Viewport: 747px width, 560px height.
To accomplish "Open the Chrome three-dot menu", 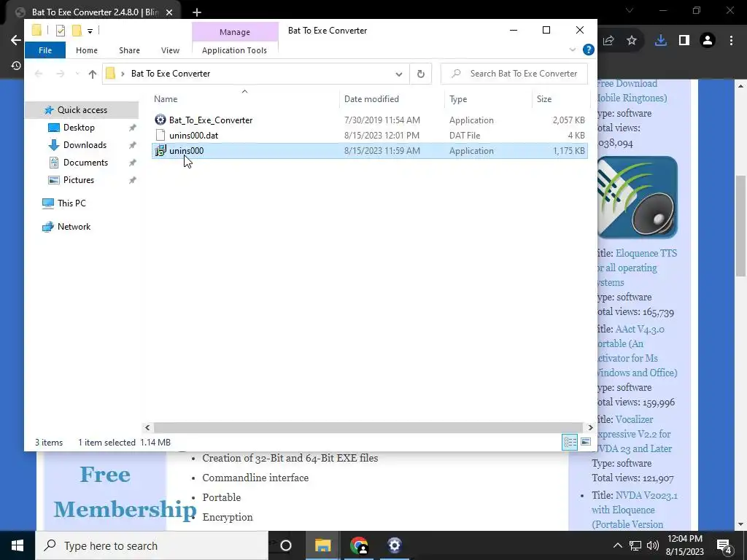I will 731,41.
